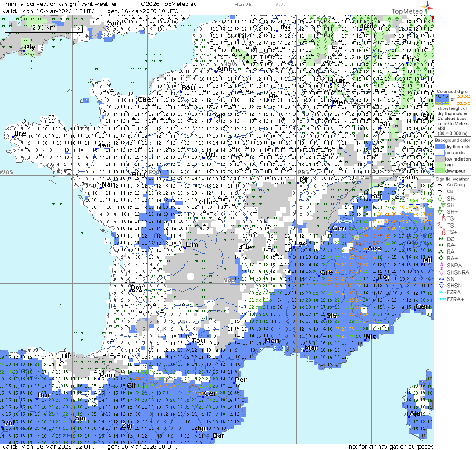
Task: Click the SH+ heavy shower symbol
Action: (438, 211)
